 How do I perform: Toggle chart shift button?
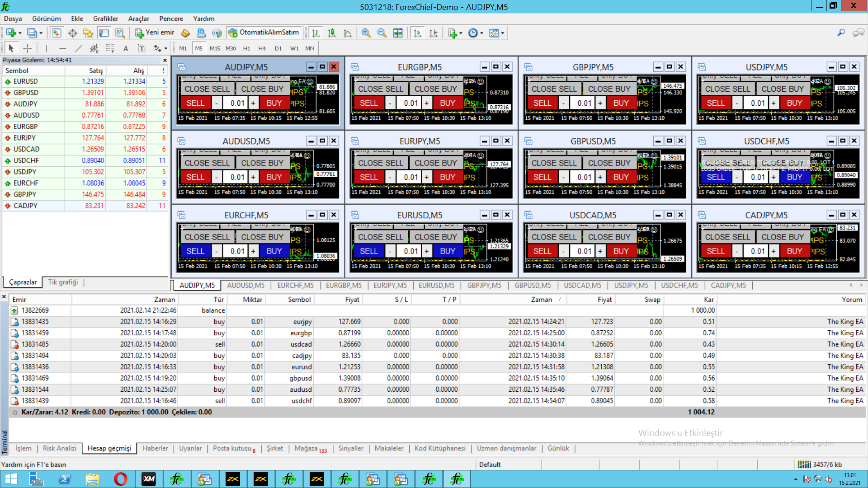[433, 33]
